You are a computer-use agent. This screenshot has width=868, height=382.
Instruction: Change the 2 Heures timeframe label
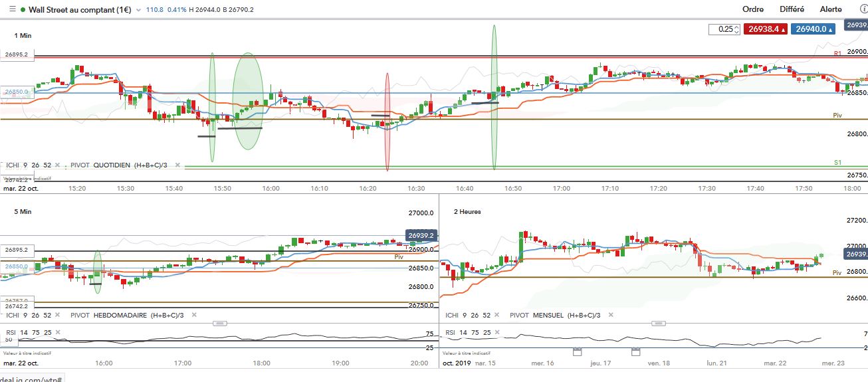467,211
